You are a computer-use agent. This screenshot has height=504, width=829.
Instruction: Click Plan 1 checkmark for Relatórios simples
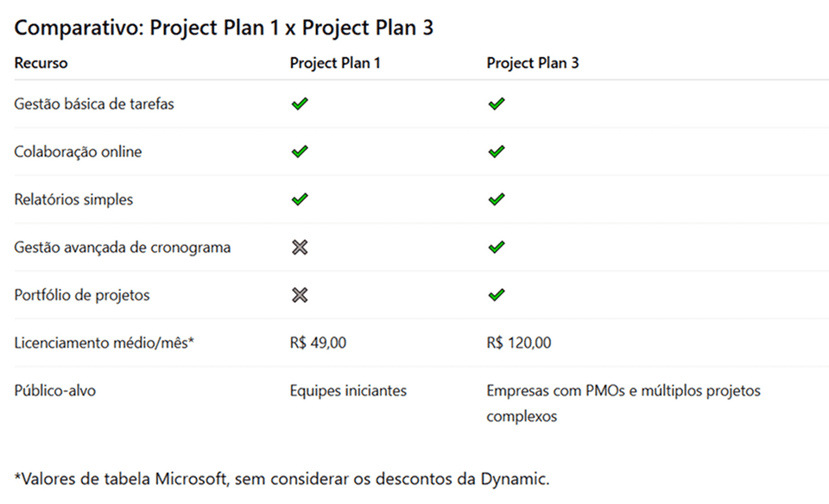click(300, 199)
